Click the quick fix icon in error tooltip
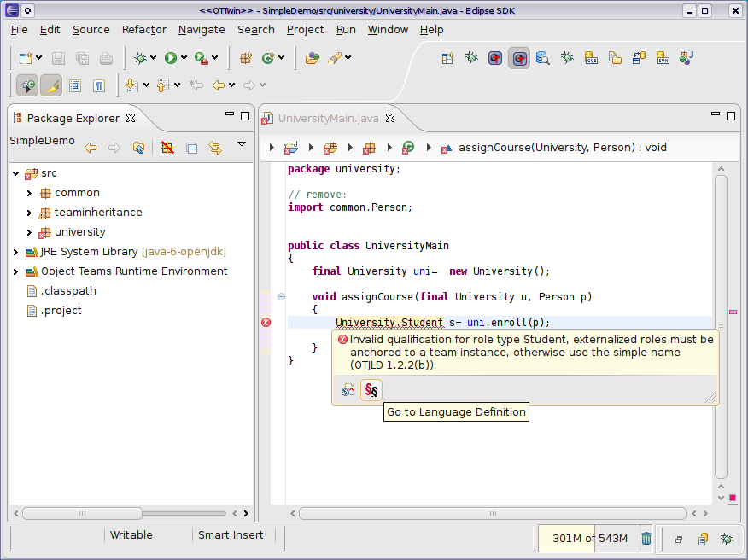 [x=348, y=390]
